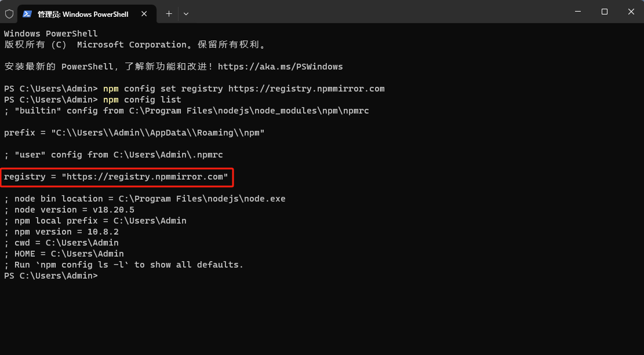Screen dimensions: 644x355
Task: Click the node bin location path line
Action: coord(145,199)
